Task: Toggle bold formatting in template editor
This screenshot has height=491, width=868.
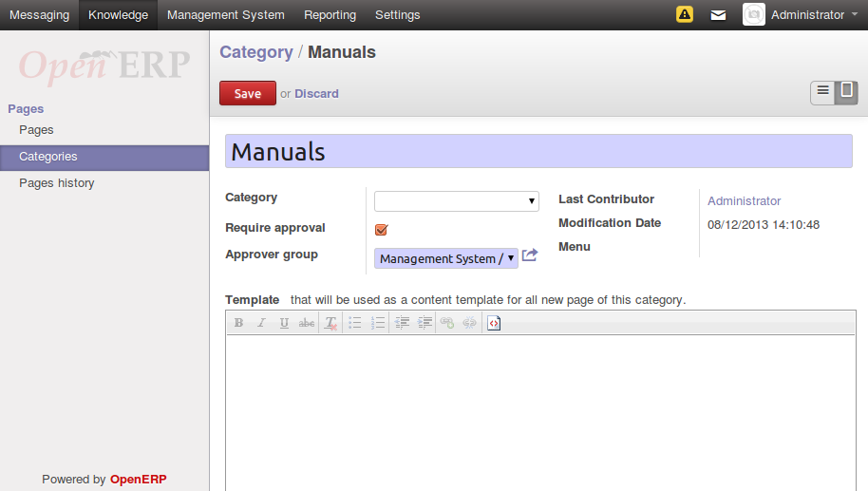Action: coord(238,323)
